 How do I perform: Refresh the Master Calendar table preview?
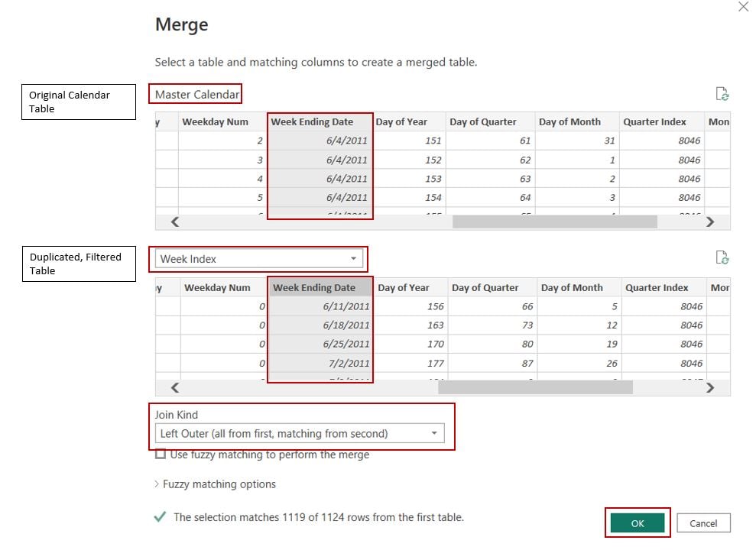(722, 93)
